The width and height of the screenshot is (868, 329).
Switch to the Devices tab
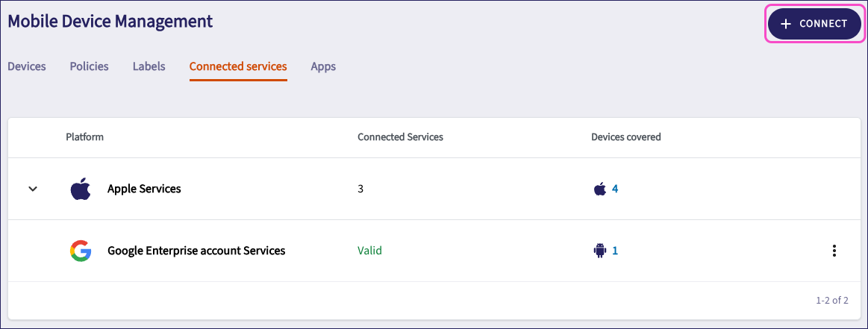click(27, 66)
